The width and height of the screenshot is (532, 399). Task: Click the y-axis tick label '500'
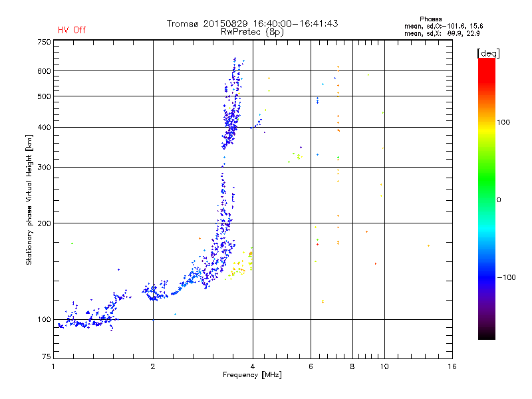[x=44, y=96]
